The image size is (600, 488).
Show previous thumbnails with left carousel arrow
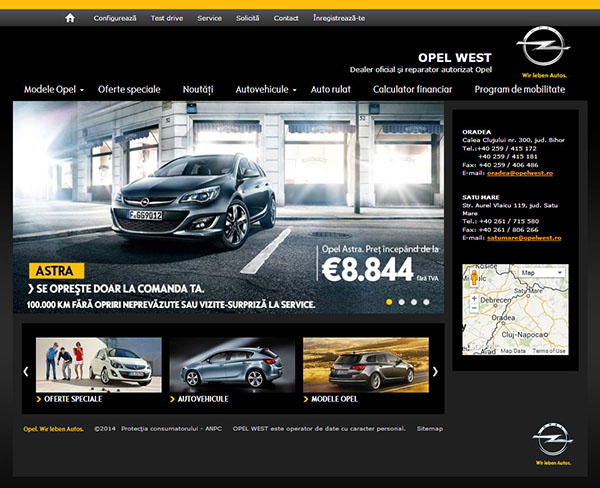[26, 371]
